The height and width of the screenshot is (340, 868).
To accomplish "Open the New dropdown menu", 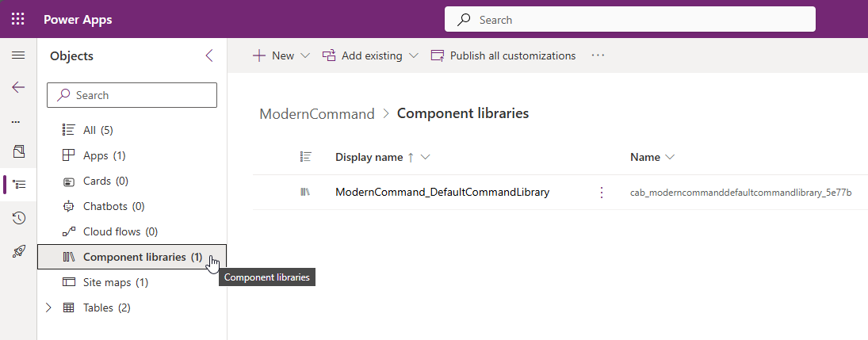I will point(281,55).
